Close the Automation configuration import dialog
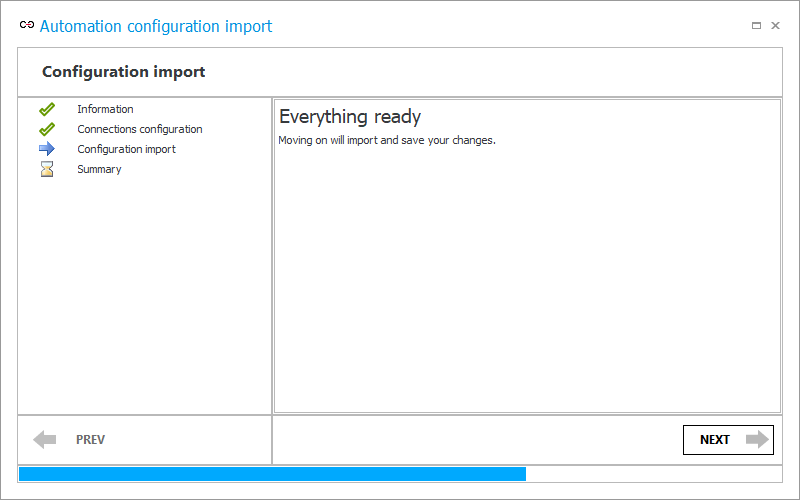 776,26
